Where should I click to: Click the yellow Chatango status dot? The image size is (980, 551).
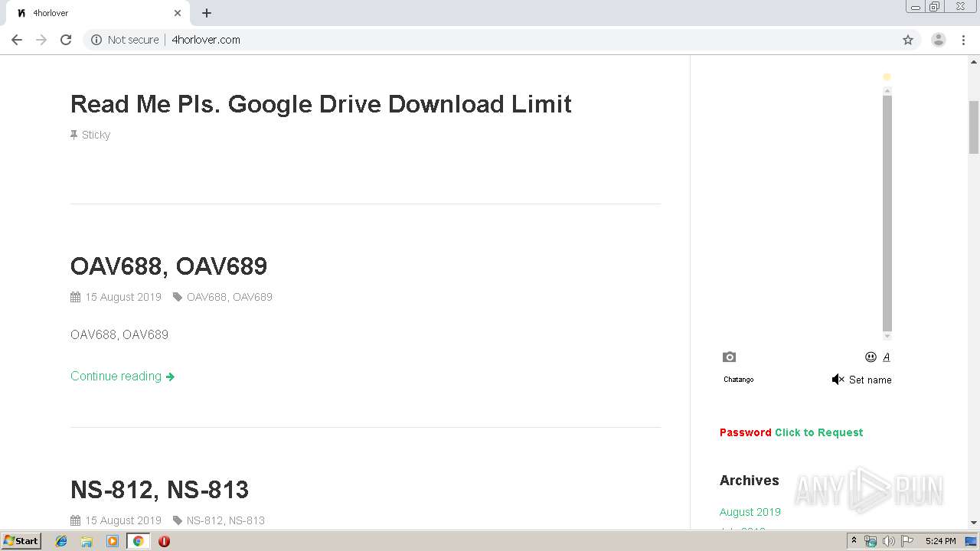[x=887, y=77]
